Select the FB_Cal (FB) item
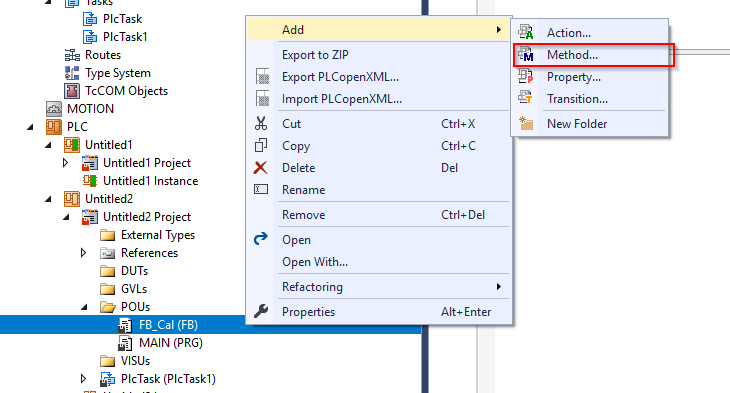730x393 pixels. click(x=169, y=325)
